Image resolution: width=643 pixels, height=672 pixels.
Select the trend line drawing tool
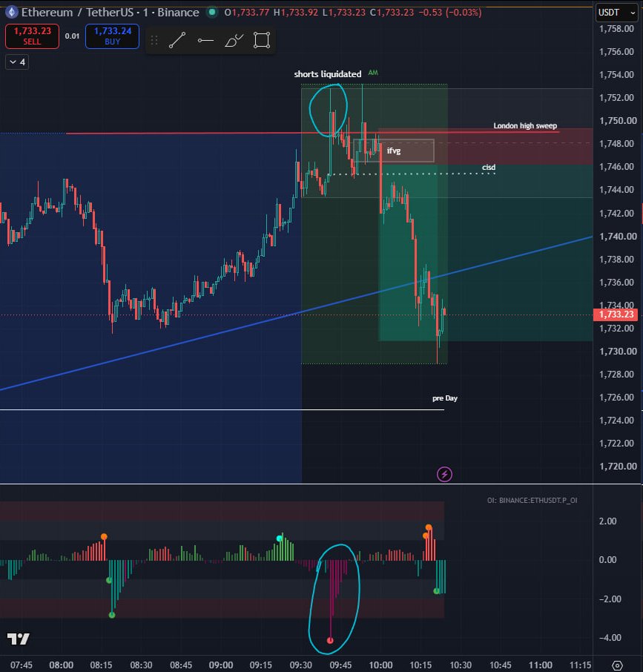click(177, 40)
